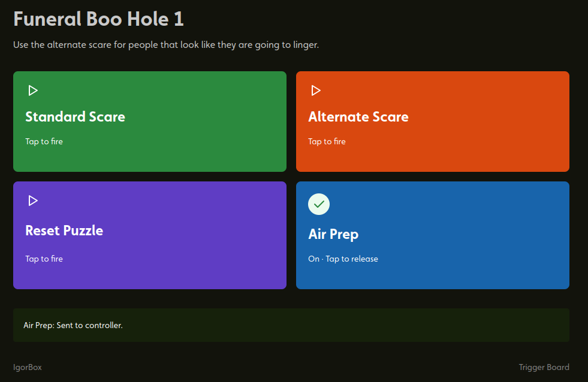Fire the Standard Scare trigger title
The height and width of the screenshot is (382, 588).
pyautogui.click(x=75, y=117)
